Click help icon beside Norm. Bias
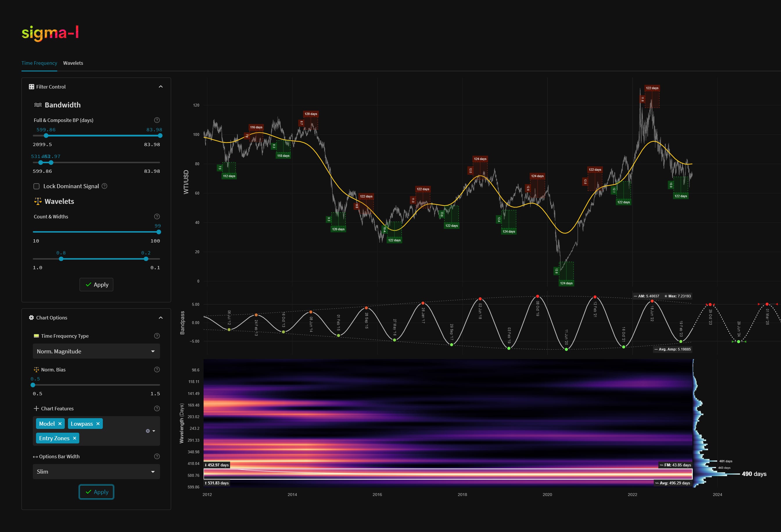 [157, 369]
